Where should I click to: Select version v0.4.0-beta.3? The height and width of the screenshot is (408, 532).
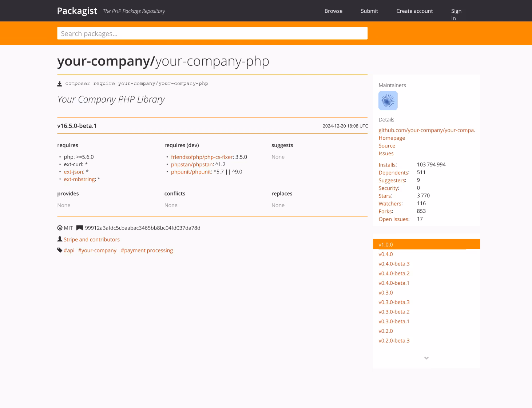coord(394,264)
